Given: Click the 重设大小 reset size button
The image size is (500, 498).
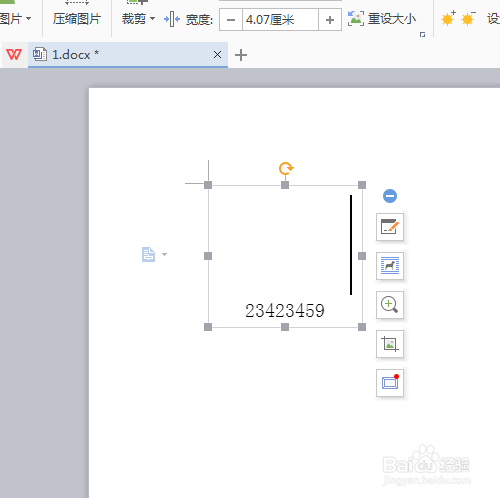Looking at the screenshot, I should pyautogui.click(x=382, y=19).
